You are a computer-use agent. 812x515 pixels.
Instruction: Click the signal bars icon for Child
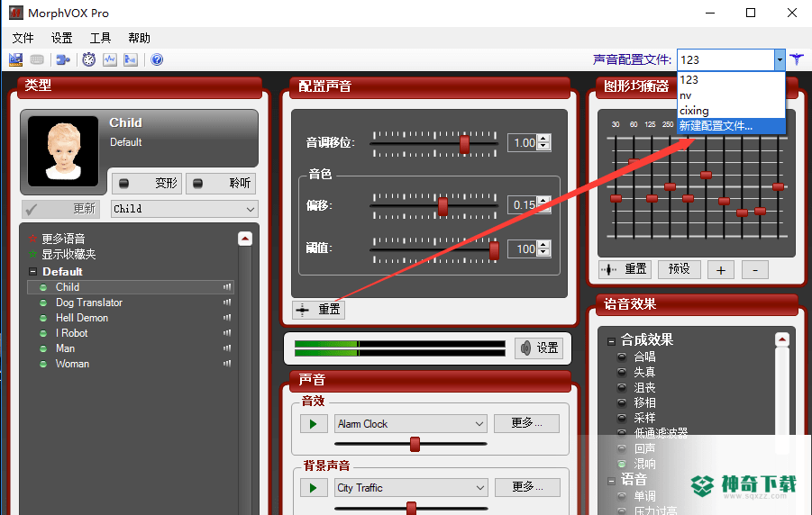tap(227, 286)
